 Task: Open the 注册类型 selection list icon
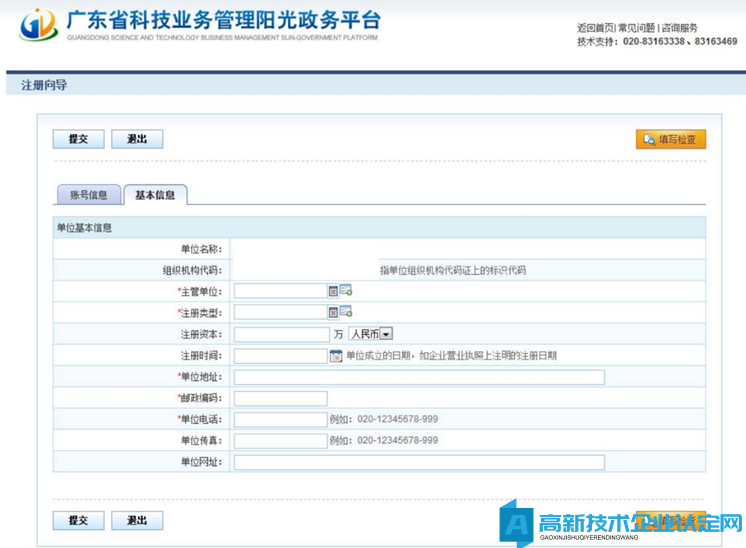tap(346, 311)
